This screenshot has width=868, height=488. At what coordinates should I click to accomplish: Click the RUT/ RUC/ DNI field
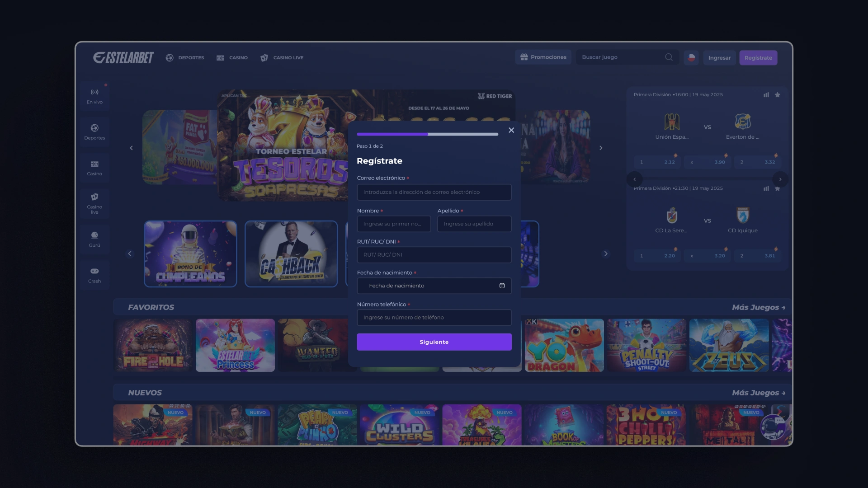(x=434, y=255)
